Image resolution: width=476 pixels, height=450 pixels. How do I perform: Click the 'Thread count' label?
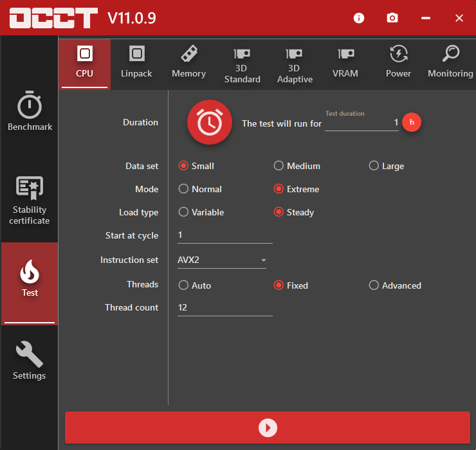[x=131, y=307]
